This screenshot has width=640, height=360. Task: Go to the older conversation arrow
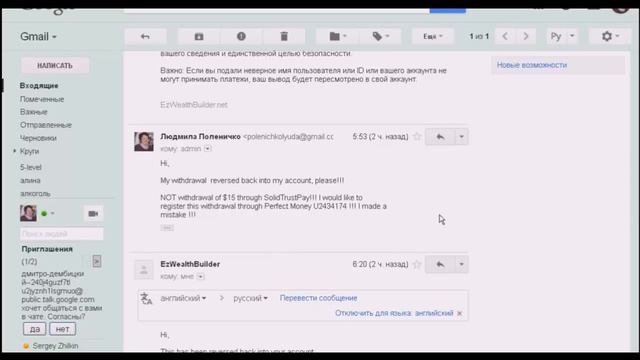(x=526, y=36)
